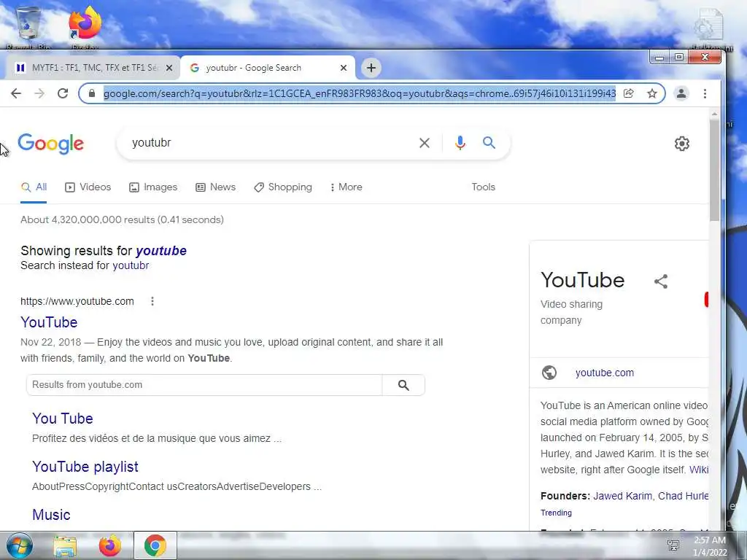Expand the More search categories menu
Image resolution: width=747 pixels, height=560 pixels.
347,187
